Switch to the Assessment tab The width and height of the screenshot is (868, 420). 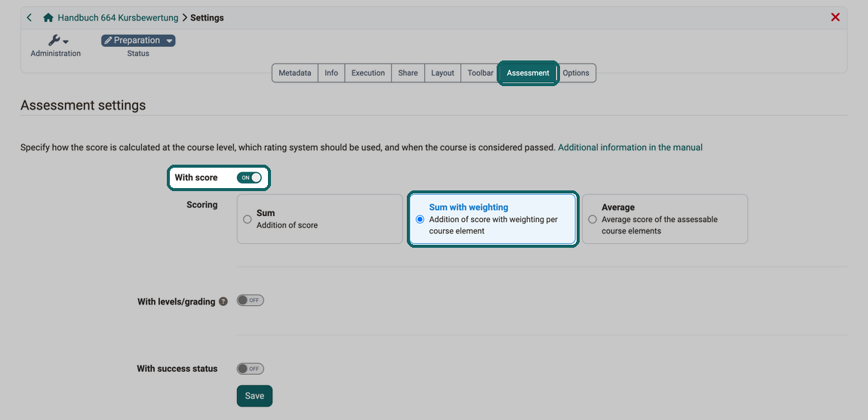[528, 73]
